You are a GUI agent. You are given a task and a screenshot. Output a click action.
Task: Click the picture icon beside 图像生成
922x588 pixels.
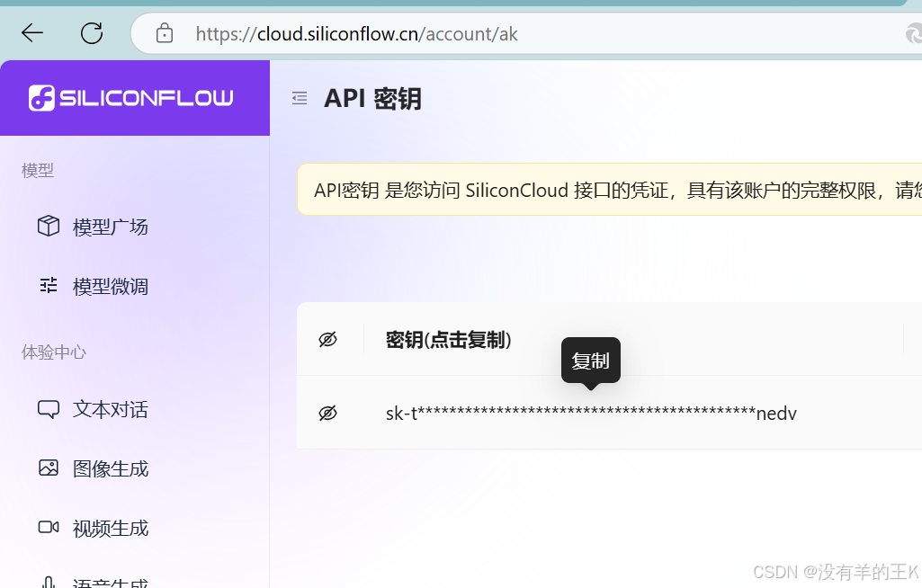[x=49, y=468]
